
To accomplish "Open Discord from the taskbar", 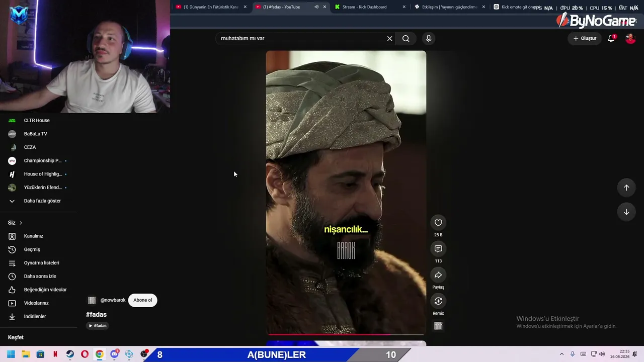I will pos(114,354).
